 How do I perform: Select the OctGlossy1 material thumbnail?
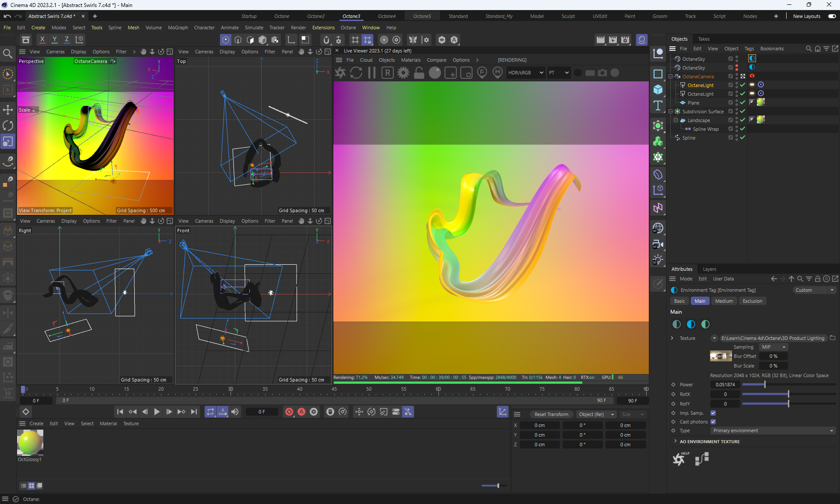coord(30,443)
